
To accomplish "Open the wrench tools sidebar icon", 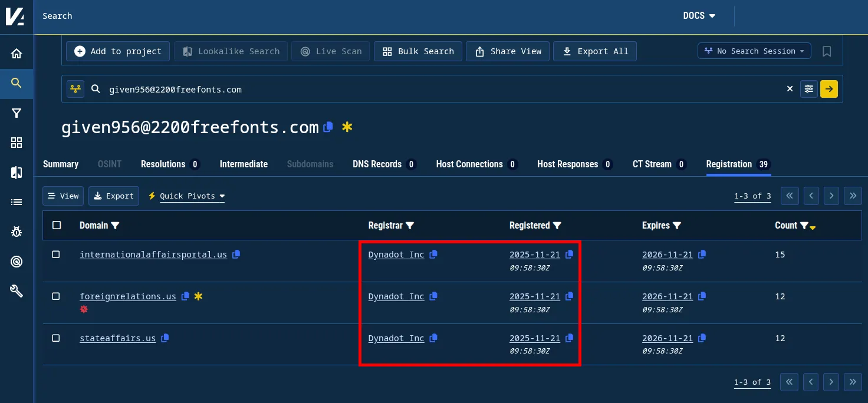I will 17,290.
